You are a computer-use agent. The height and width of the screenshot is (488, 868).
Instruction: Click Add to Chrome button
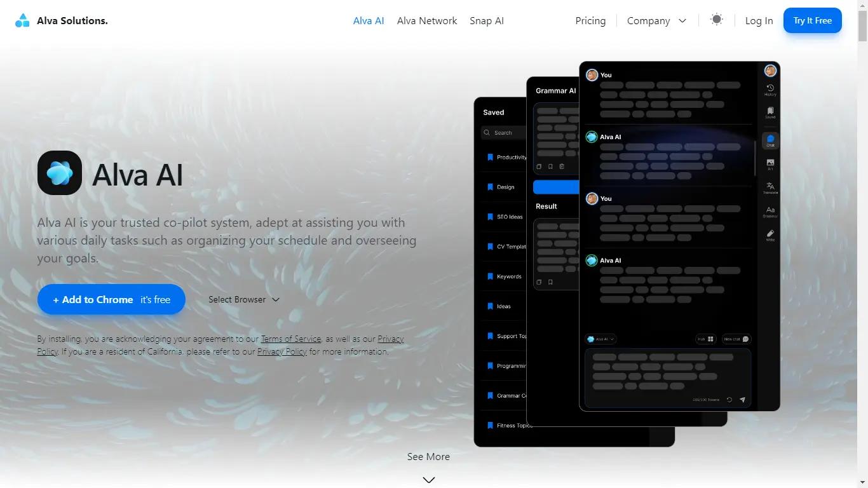111,299
